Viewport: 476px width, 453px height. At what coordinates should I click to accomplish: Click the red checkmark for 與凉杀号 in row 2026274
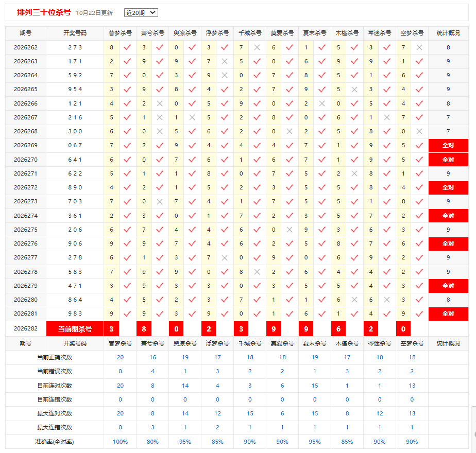pos(192,216)
